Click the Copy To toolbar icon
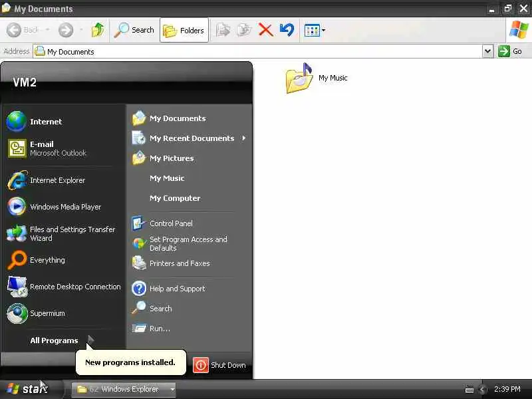Image resolution: width=532 pixels, height=399 pixels. click(244, 30)
